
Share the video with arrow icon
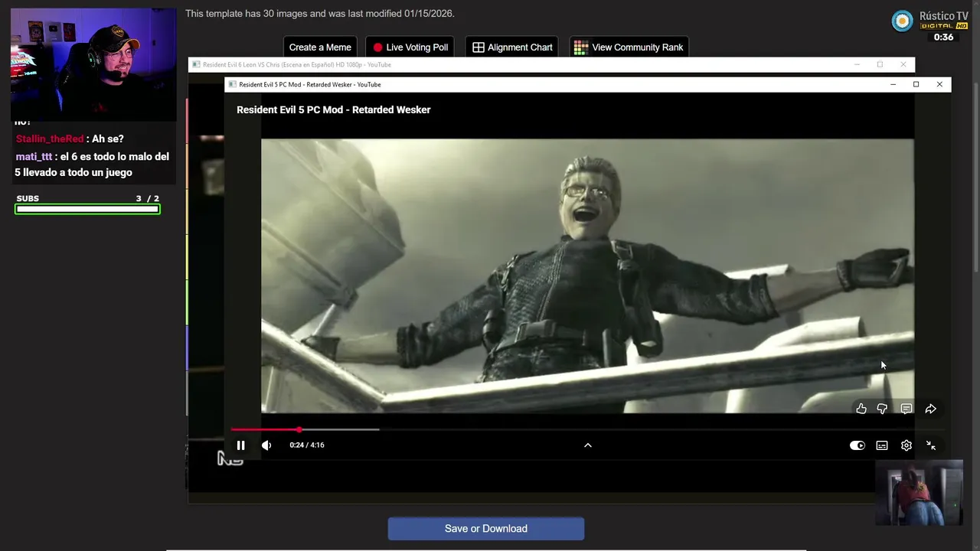(x=931, y=409)
